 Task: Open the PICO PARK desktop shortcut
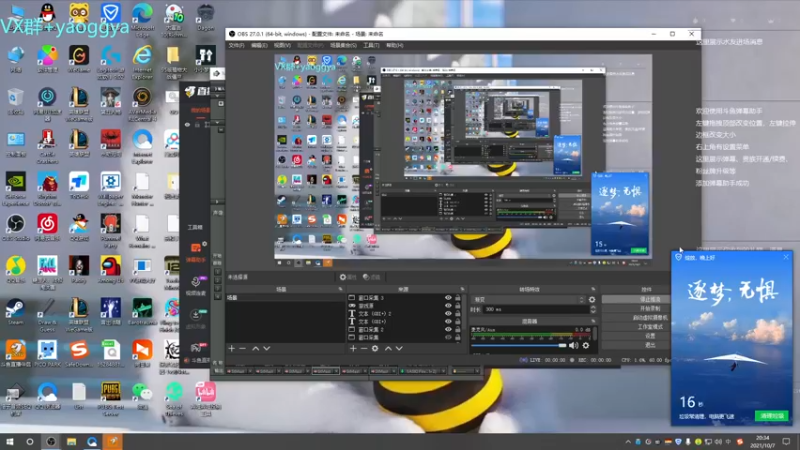coord(47,354)
